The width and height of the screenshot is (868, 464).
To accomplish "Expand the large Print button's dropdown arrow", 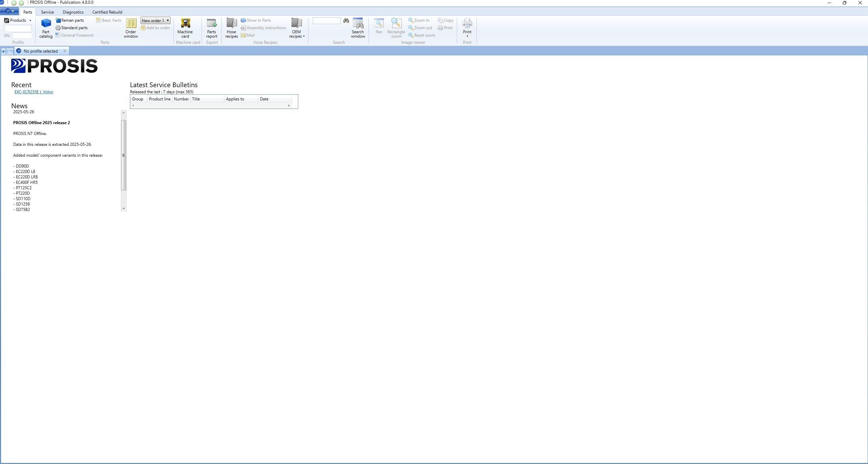I will [x=467, y=36].
